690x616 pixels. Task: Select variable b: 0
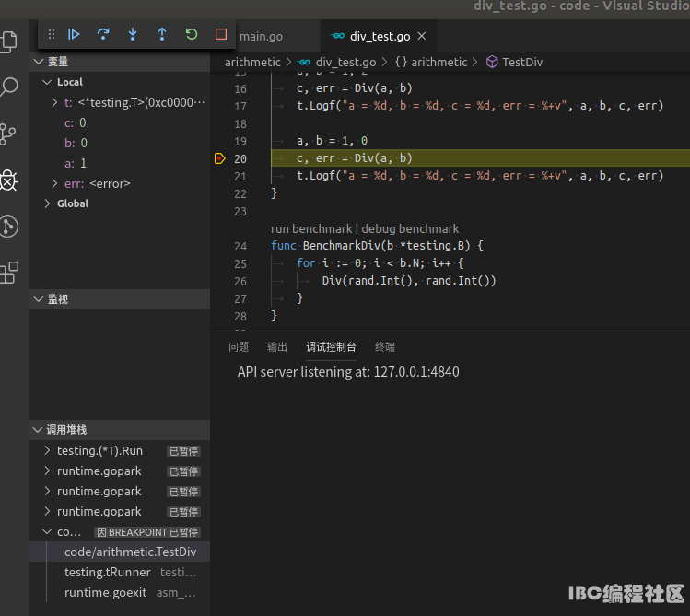tap(119, 143)
